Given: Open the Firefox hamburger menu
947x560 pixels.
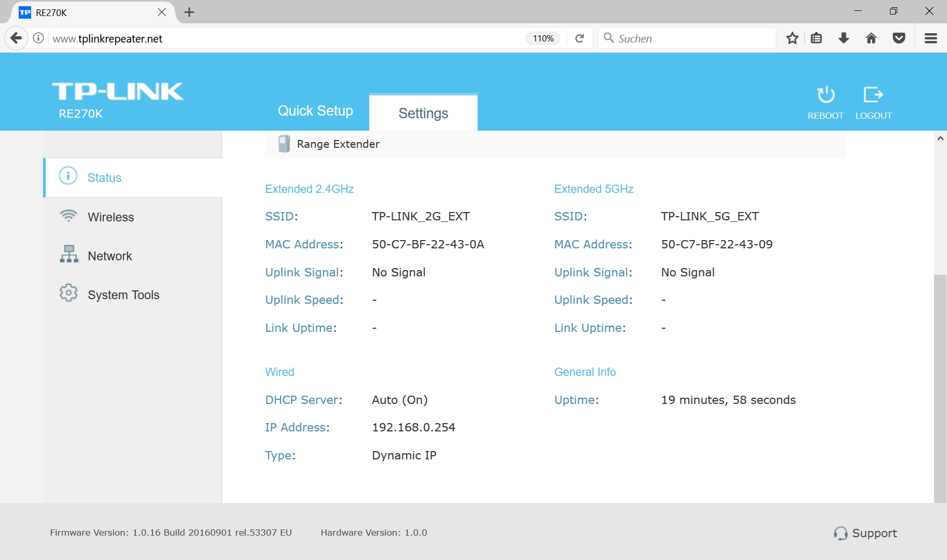Looking at the screenshot, I should 931,38.
